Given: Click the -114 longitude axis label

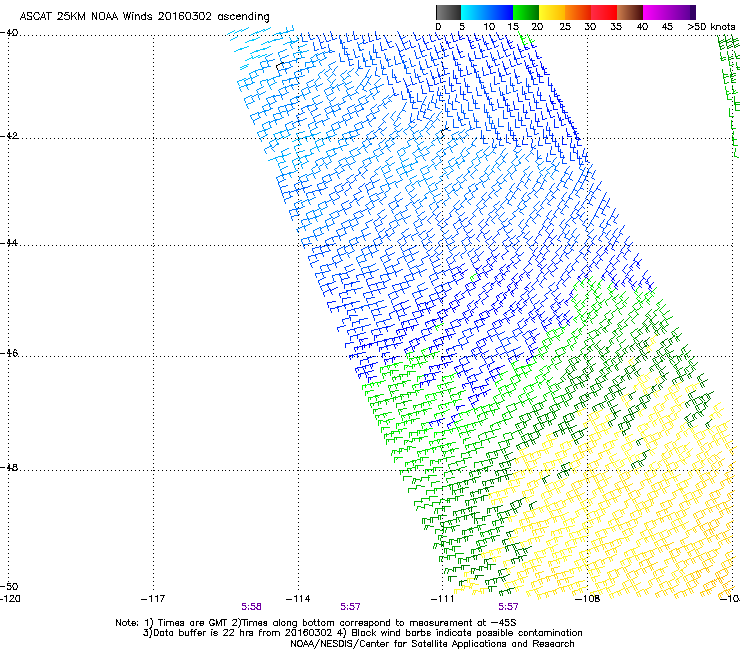Looking at the screenshot, I should (298, 599).
